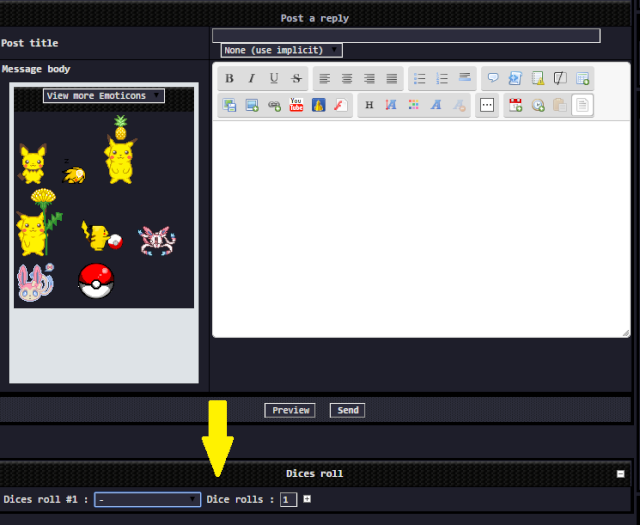Open more options ellipsis button
This screenshot has width=640, height=525.
coord(487,105)
